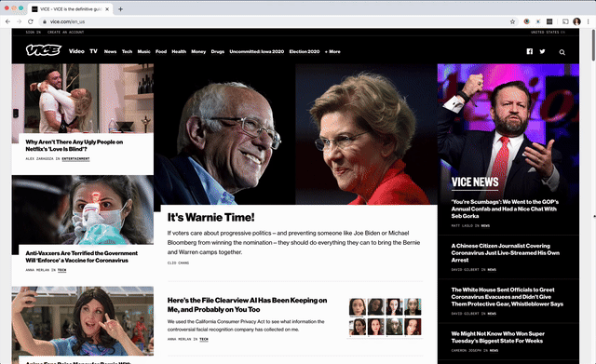The image size is (596, 364).
Task: Click the browser forward arrow
Action: pos(19,21)
